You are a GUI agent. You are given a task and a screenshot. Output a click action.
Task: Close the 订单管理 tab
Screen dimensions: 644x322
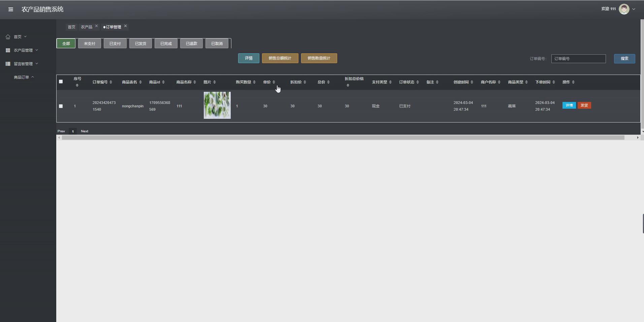(x=125, y=26)
